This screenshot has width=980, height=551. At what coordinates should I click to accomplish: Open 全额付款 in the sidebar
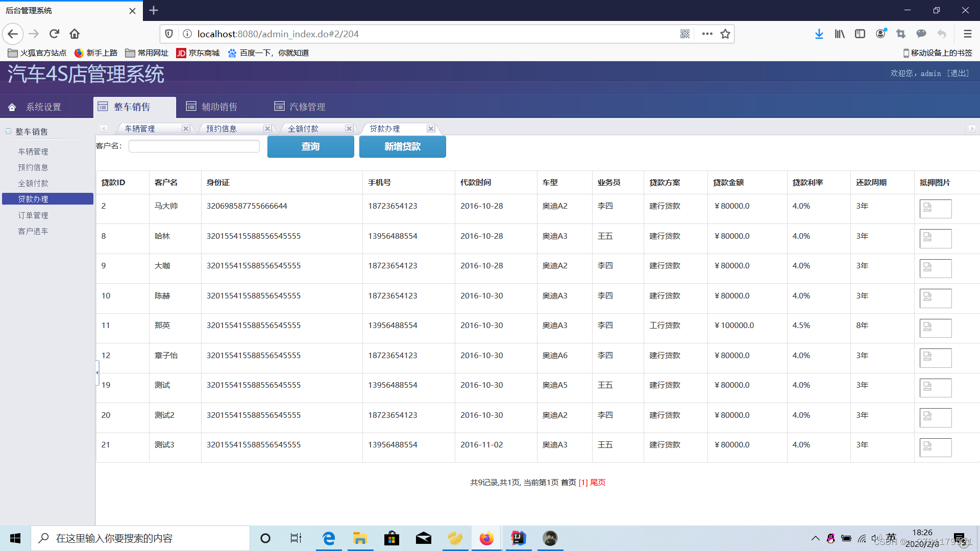pyautogui.click(x=33, y=183)
